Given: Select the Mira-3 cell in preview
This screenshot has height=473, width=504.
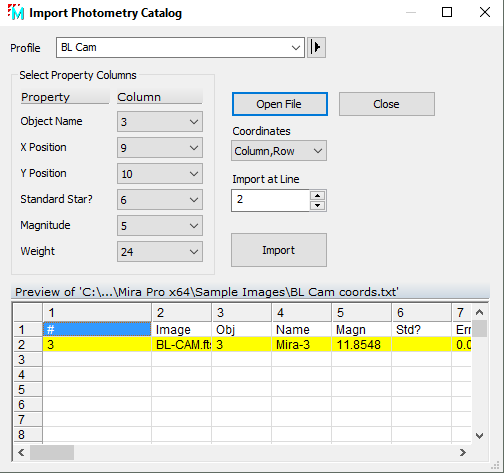Looking at the screenshot, I should pyautogui.click(x=301, y=344).
